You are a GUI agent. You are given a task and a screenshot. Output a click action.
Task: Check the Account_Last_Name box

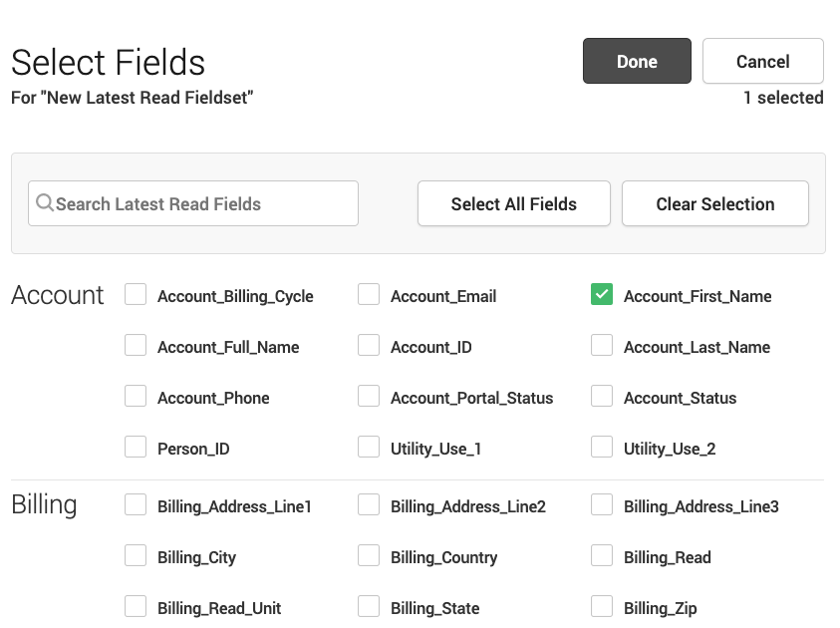602,346
